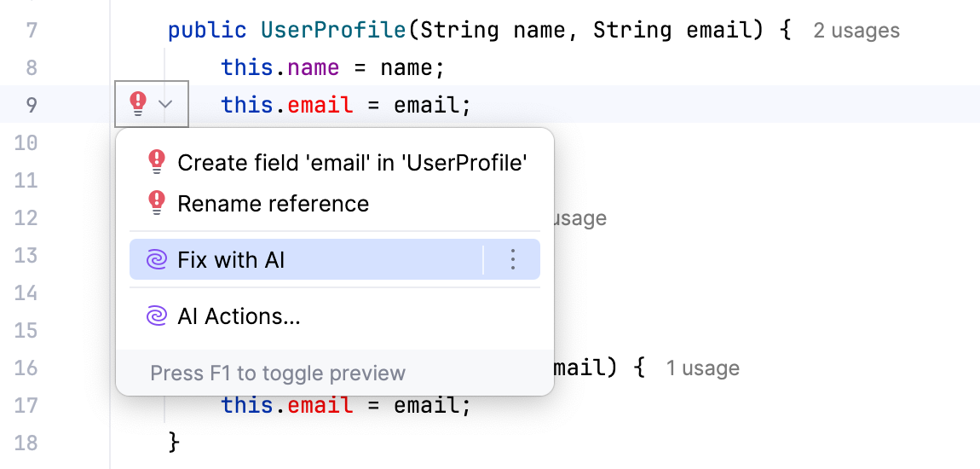The height and width of the screenshot is (469, 980).
Task: Click the "Press F1 to toggle preview" footer
Action: click(278, 373)
